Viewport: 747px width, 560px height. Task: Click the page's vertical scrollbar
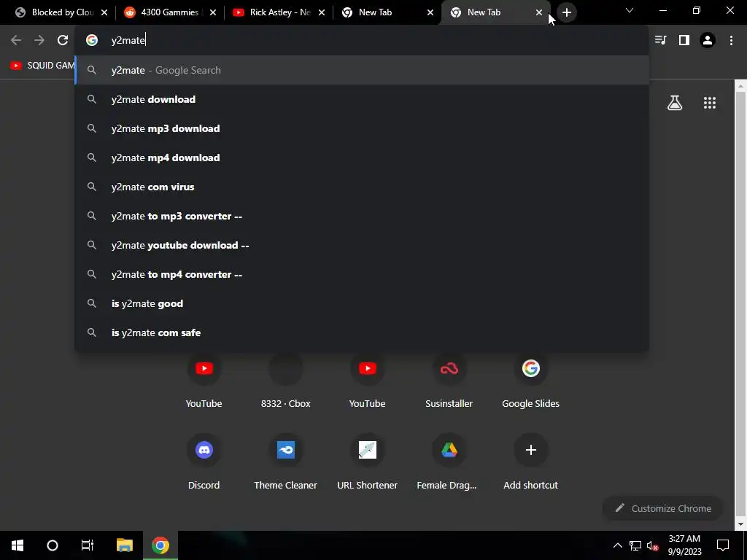pyautogui.click(x=740, y=305)
